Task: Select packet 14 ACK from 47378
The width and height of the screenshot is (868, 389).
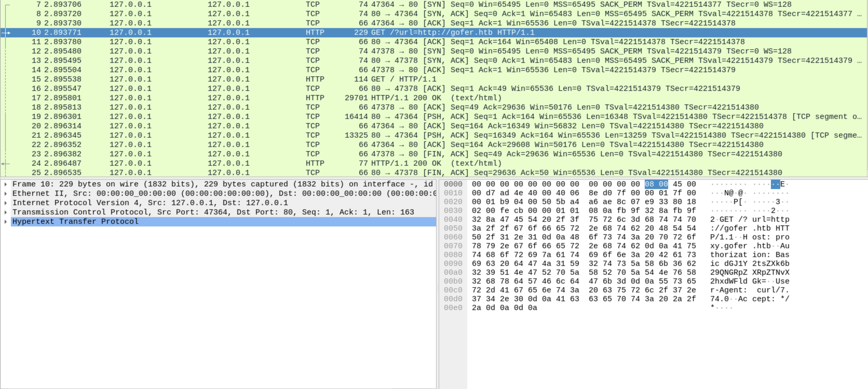Action: pos(434,70)
